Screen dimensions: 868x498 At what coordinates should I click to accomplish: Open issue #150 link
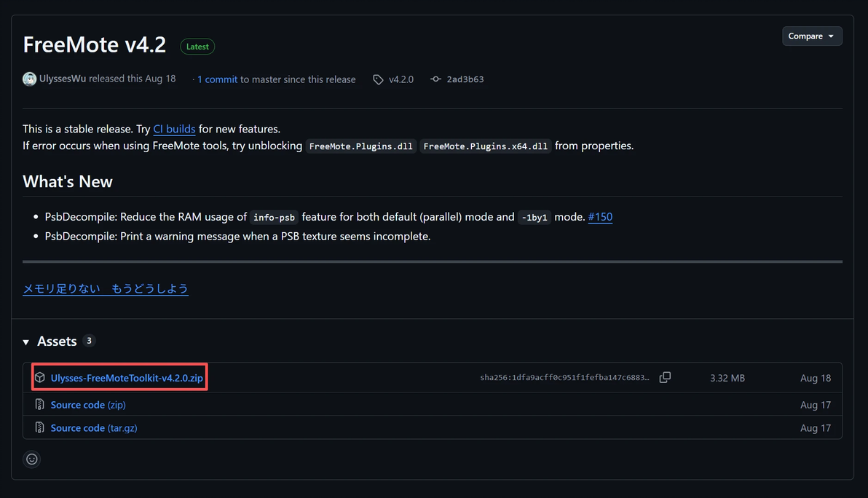(x=600, y=217)
